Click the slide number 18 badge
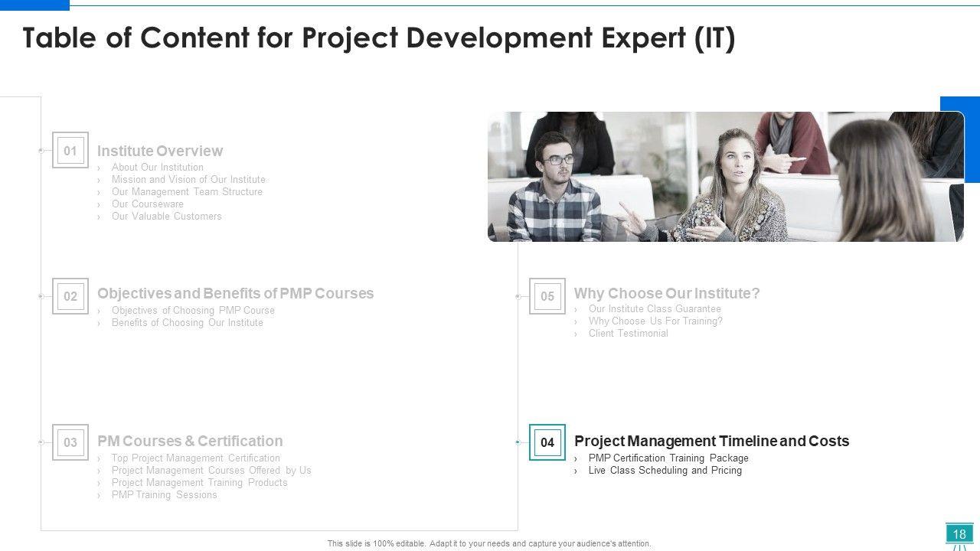Screen dimensions: 980x551 point(959,534)
